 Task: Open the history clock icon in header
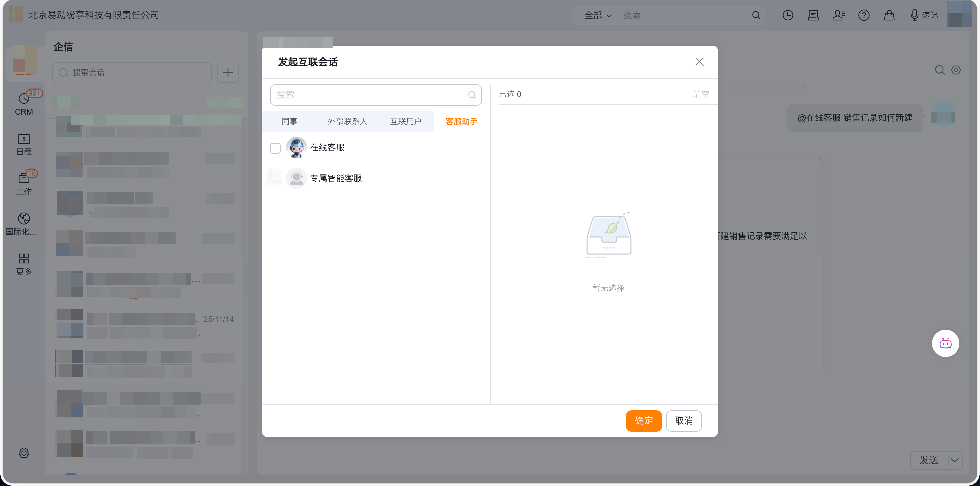pyautogui.click(x=787, y=15)
